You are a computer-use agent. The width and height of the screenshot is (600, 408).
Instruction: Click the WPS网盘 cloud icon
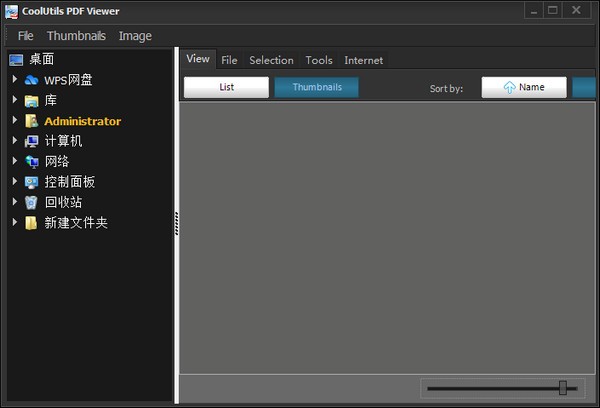(31, 80)
